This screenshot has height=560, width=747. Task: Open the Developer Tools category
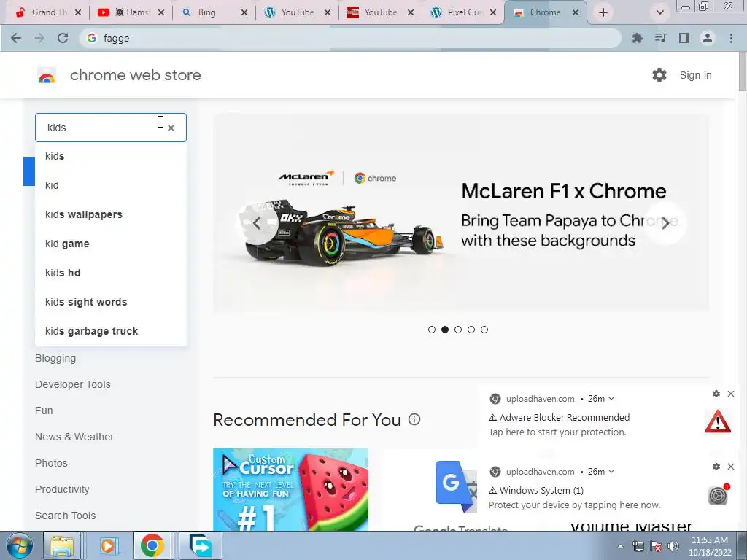click(x=72, y=384)
